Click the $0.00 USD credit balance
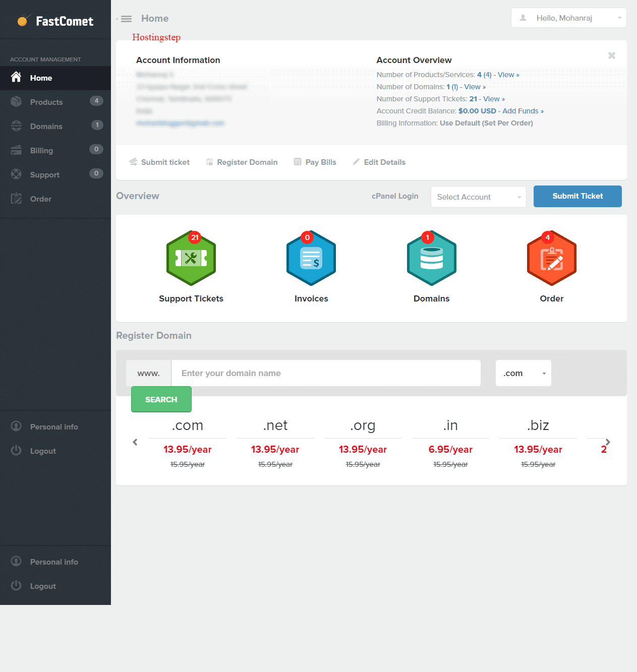637x672 pixels. click(477, 111)
